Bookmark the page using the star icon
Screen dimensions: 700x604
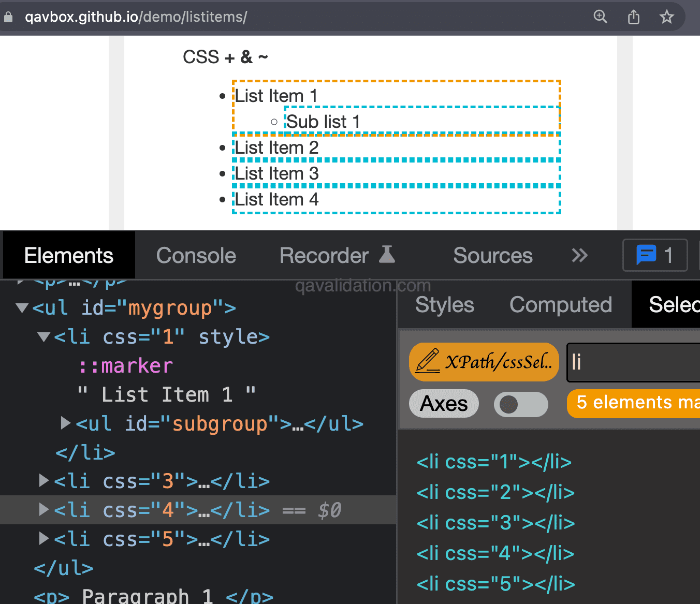point(666,16)
